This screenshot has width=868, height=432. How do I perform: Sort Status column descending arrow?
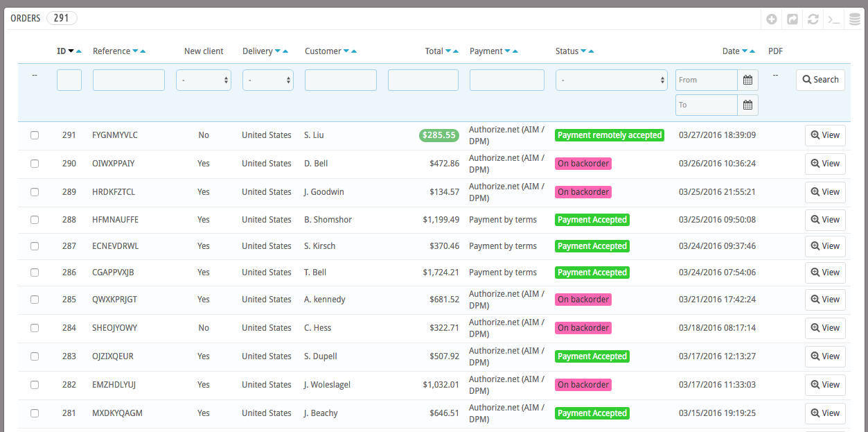click(x=583, y=51)
